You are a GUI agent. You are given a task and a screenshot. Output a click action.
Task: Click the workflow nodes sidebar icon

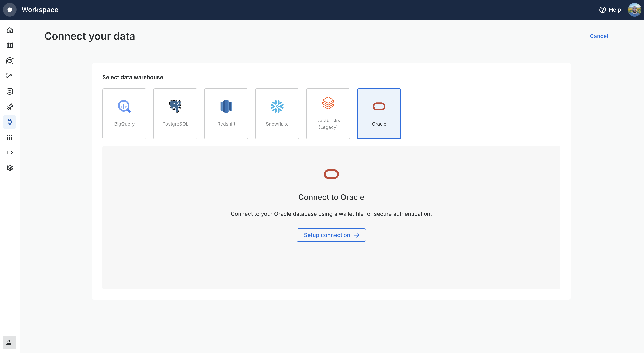click(9, 75)
